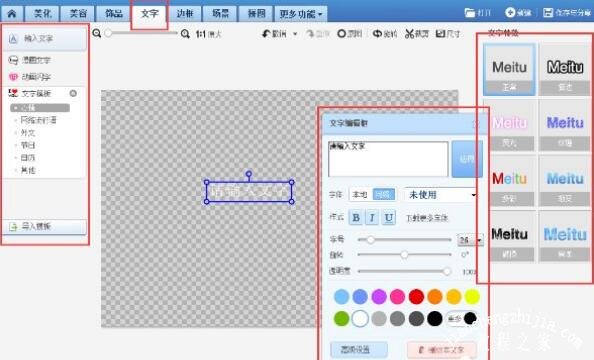Viewport: 594px width, 360px height.
Task: Toggle underline U text style
Action: point(388,218)
